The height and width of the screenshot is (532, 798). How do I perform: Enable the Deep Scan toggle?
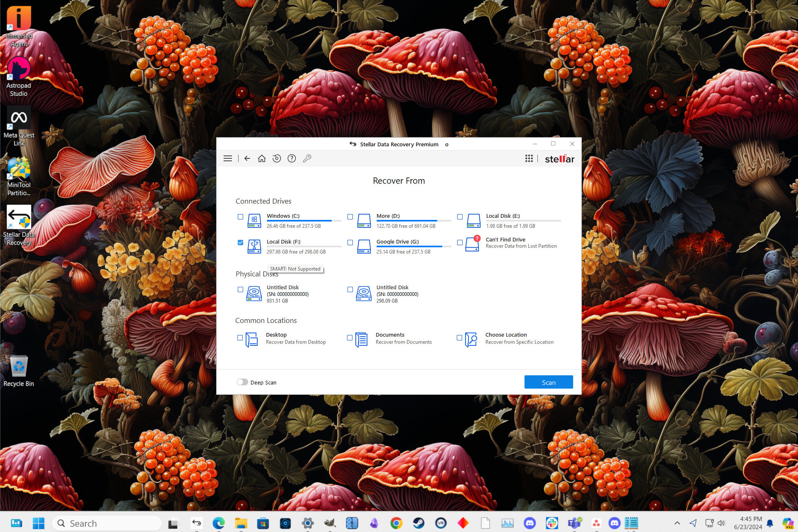[242, 382]
